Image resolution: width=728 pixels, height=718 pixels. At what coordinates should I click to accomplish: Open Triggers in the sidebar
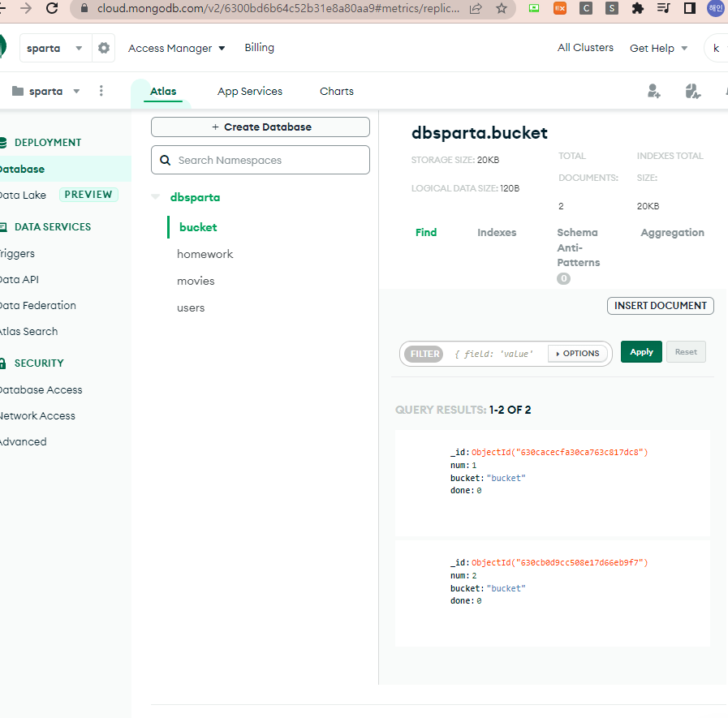click(x=18, y=253)
